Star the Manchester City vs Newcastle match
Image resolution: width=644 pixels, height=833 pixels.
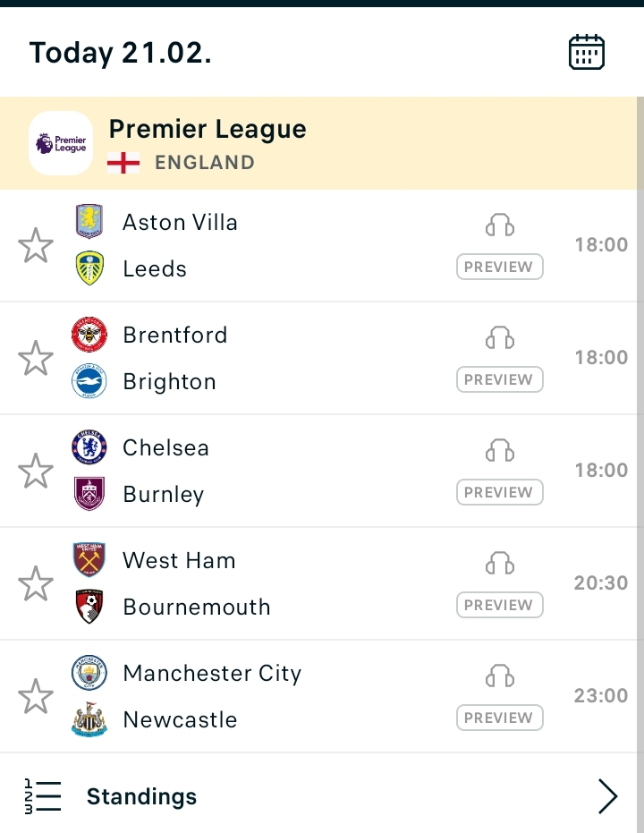tap(36, 696)
